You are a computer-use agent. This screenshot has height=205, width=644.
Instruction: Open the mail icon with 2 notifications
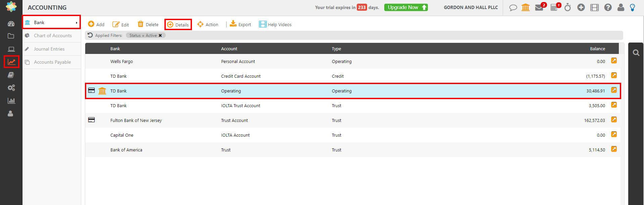(539, 8)
